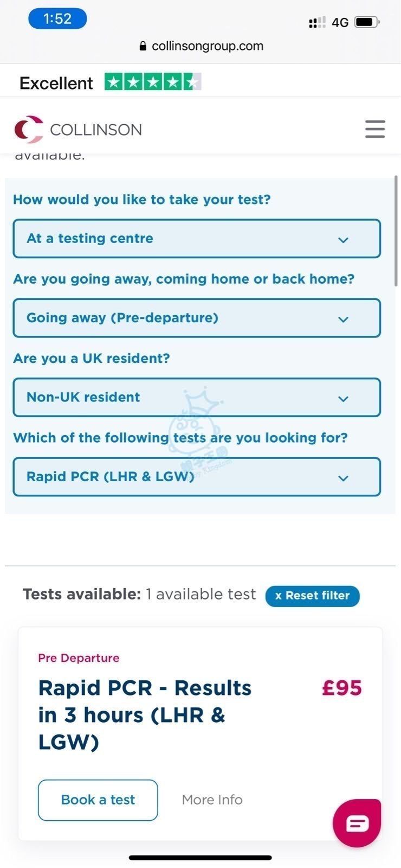This screenshot has height=868, width=401.
Task: Tap the 'Excellent' Trustpilot label
Action: coord(56,83)
